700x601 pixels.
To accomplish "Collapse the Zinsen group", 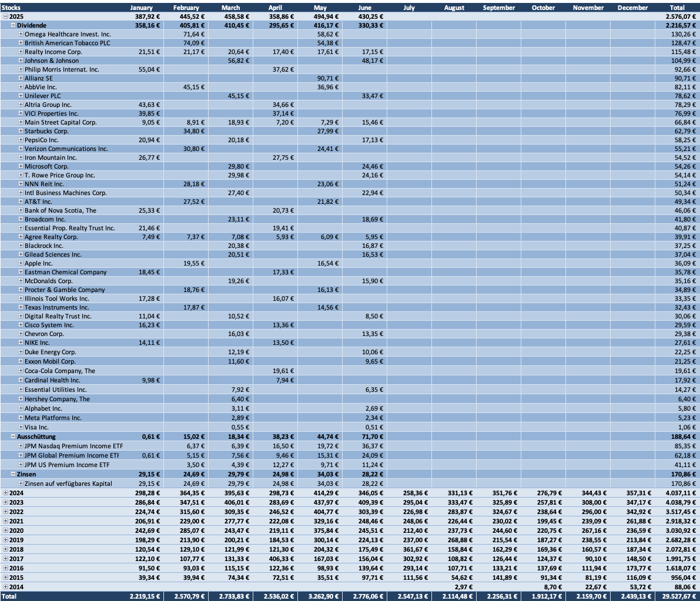I will (14, 474).
